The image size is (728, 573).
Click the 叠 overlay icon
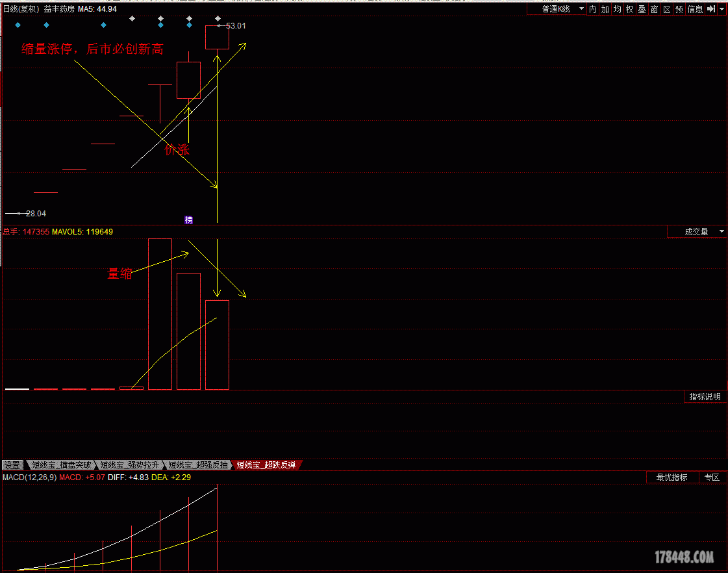tap(642, 9)
